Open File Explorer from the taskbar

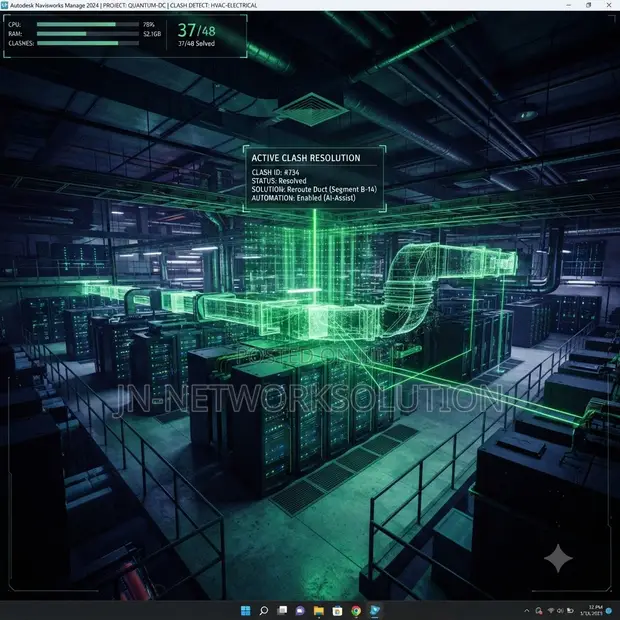(x=319, y=611)
